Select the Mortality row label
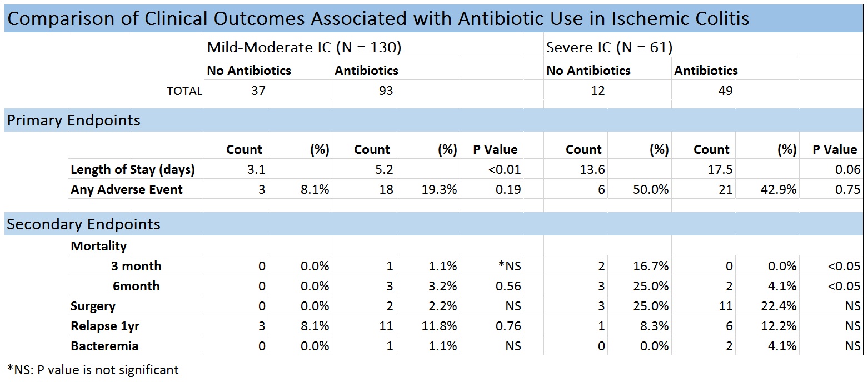Screen dimensions: 868x382 [99, 246]
